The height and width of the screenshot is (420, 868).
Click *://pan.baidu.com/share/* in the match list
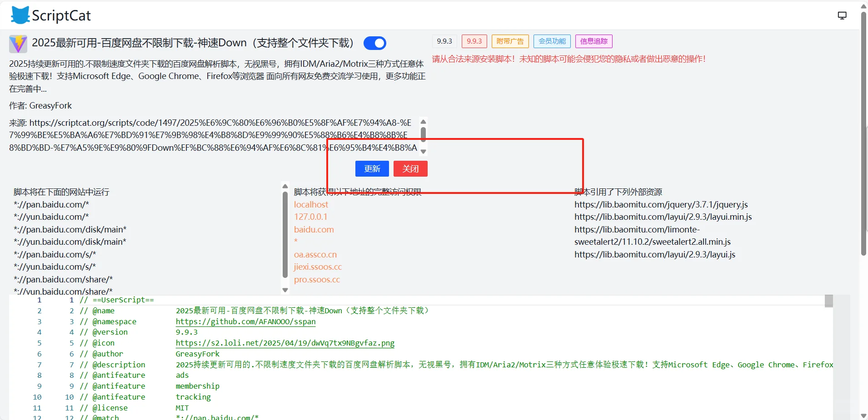(63, 279)
